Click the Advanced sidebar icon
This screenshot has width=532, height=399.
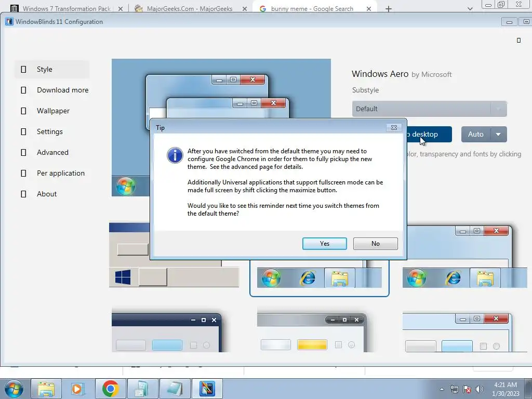[x=23, y=152]
